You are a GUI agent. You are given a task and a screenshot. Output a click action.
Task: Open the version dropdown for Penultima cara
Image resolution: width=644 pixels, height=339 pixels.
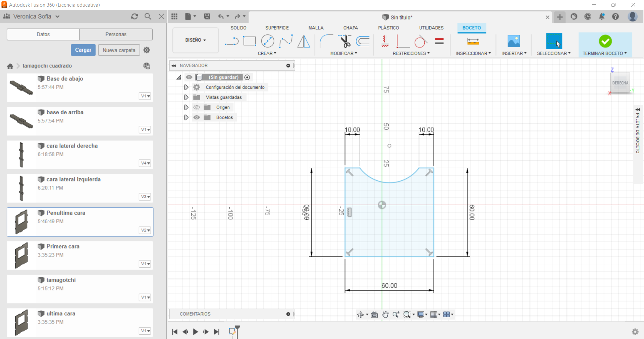click(x=145, y=230)
